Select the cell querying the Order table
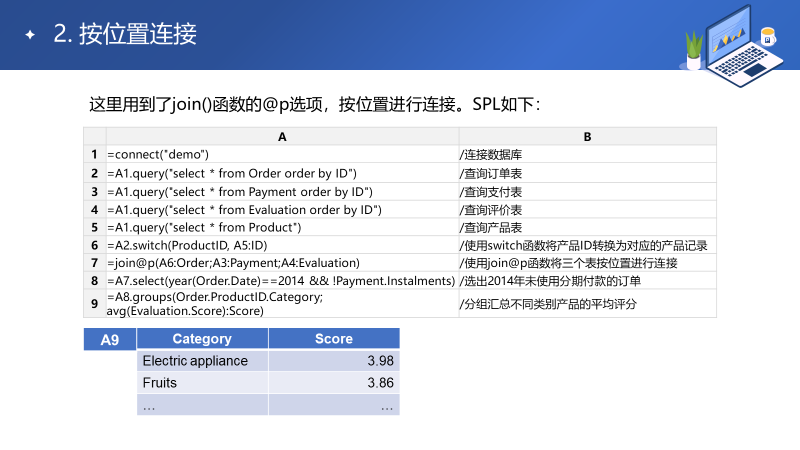 (282, 173)
